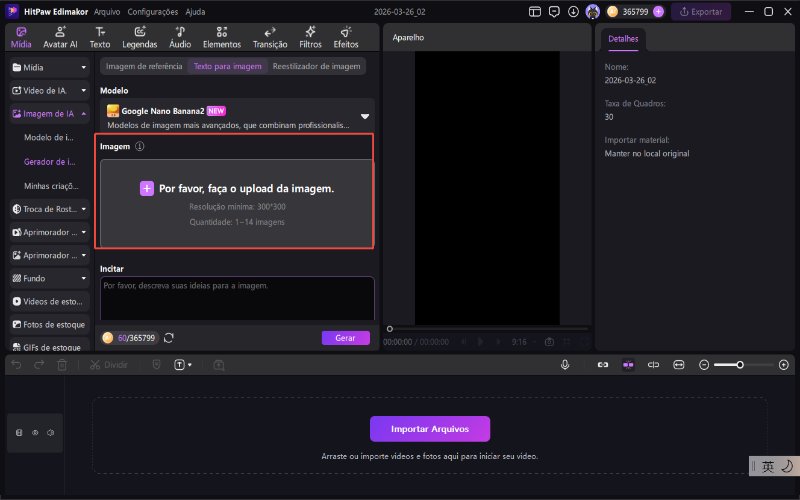Viewport: 800px width, 500px height.
Task: Open the download center icon
Action: (x=573, y=12)
